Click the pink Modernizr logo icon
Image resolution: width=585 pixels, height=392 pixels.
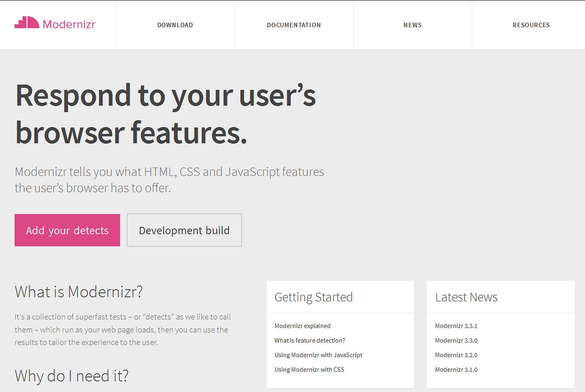[27, 23]
